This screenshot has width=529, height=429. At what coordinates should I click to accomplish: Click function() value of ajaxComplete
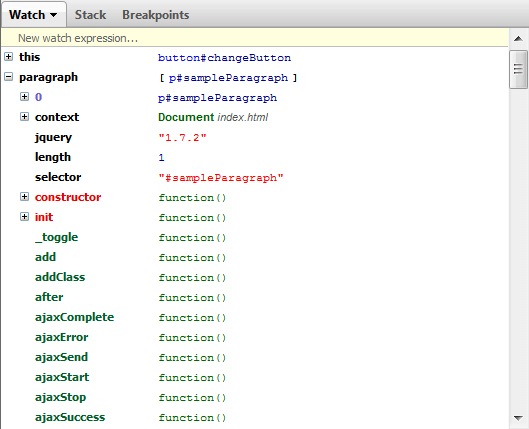(192, 318)
